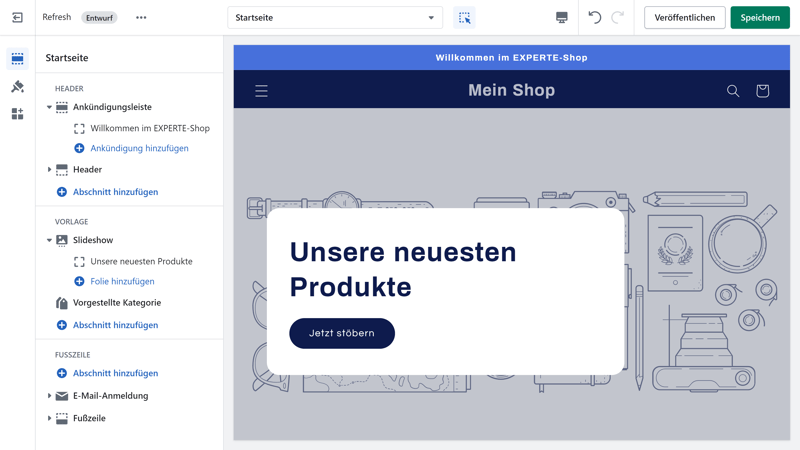Select the Unsere neuesten Produkte slide
800x450 pixels.
[x=141, y=262]
